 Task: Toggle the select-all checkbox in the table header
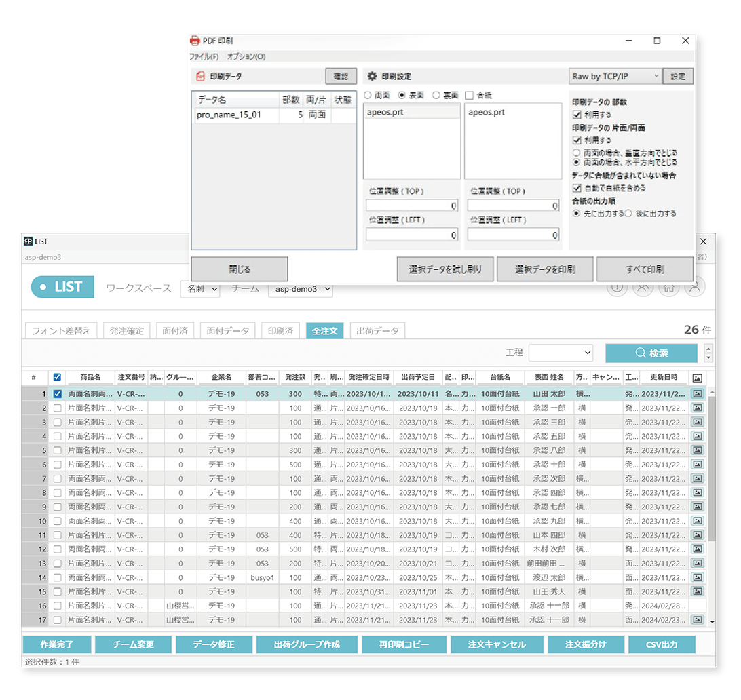tap(56, 377)
